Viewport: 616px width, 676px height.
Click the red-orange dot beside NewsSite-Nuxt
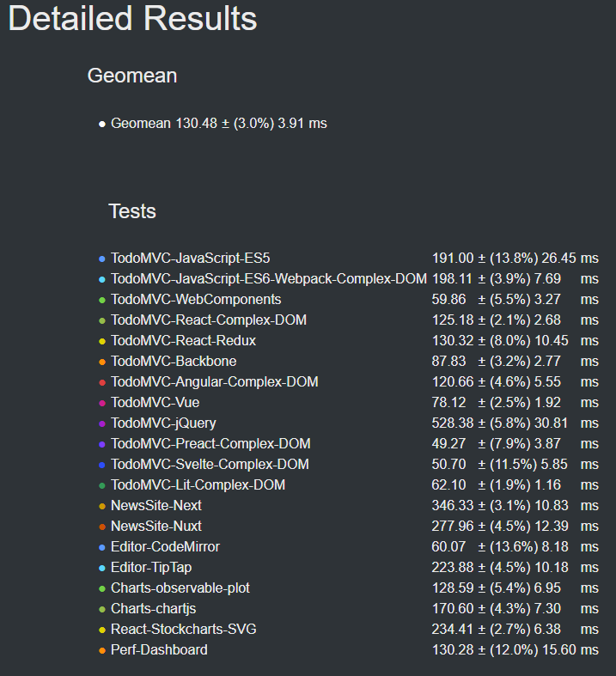click(x=102, y=527)
